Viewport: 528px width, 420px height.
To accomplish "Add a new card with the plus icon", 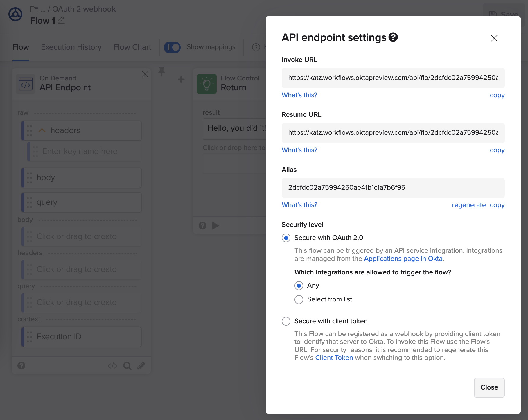I will tap(181, 79).
